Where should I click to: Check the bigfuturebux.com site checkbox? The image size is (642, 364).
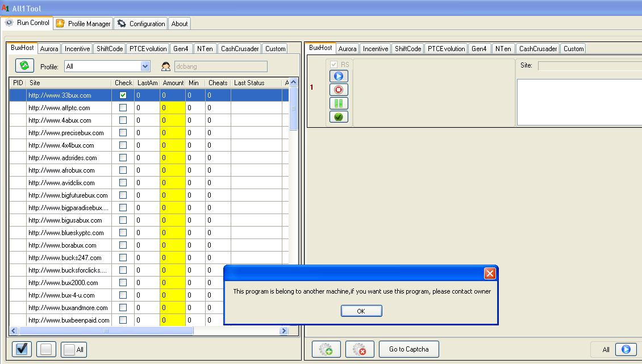click(123, 195)
